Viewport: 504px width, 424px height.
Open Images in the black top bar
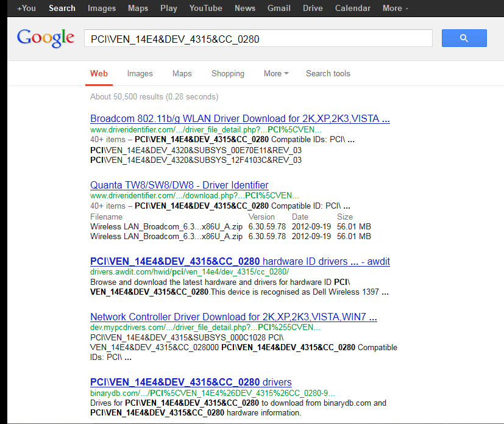102,8
